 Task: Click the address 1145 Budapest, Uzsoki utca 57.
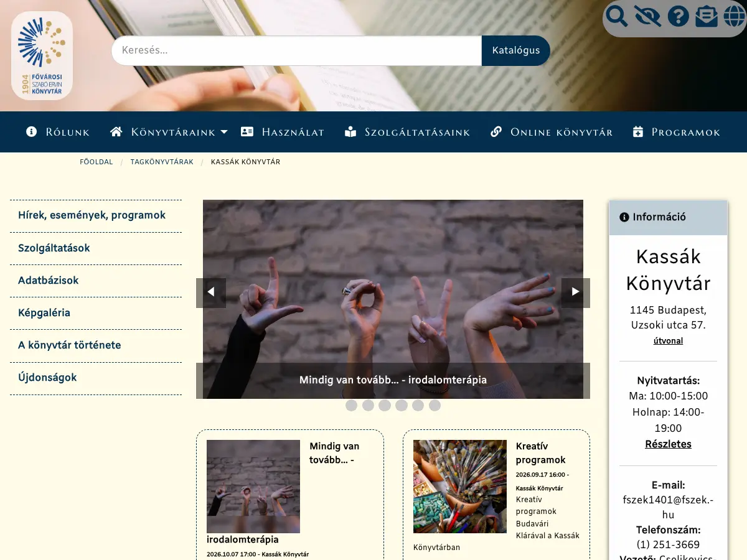(668, 317)
